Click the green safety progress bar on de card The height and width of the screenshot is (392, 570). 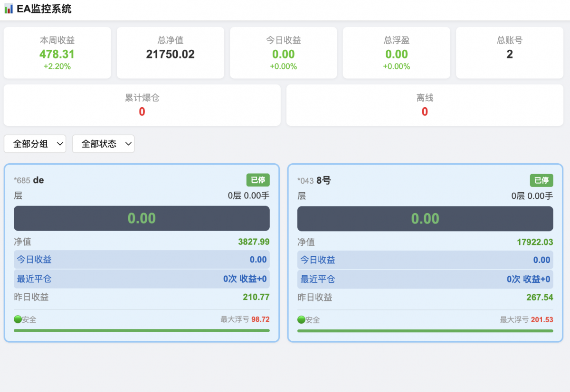[142, 330]
